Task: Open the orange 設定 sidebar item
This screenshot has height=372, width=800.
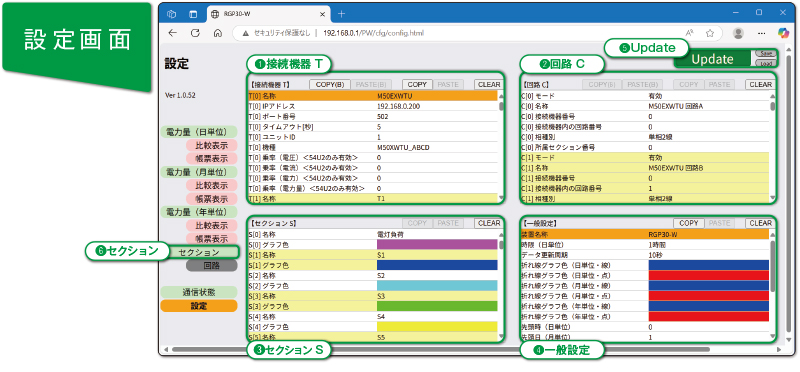Action: [198, 306]
